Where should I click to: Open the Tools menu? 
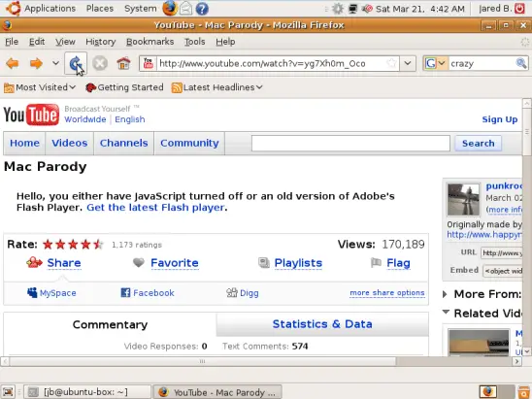[x=195, y=42]
